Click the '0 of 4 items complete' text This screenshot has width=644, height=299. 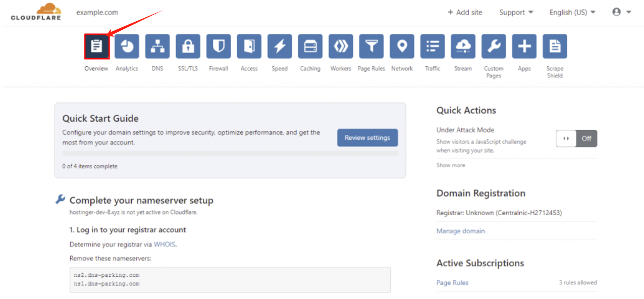90,166
